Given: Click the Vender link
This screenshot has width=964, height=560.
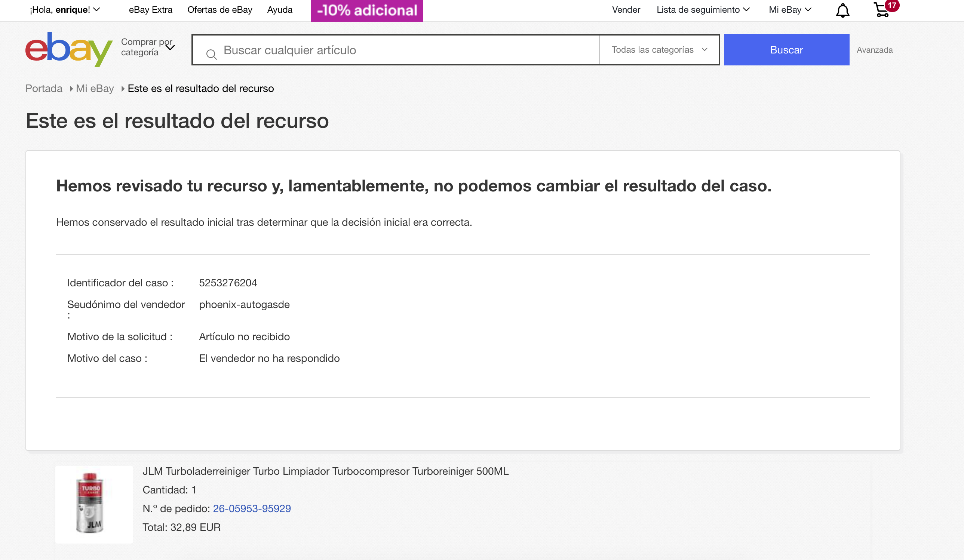Looking at the screenshot, I should (x=626, y=10).
